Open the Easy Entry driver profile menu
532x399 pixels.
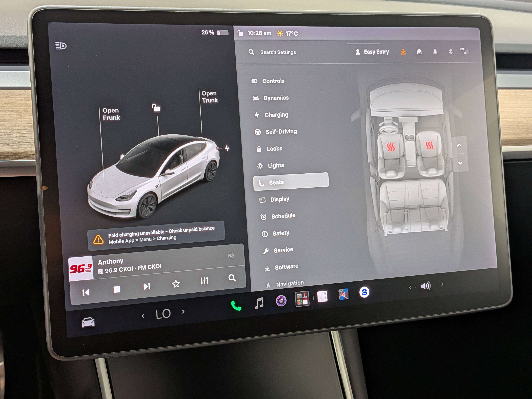[x=372, y=52]
